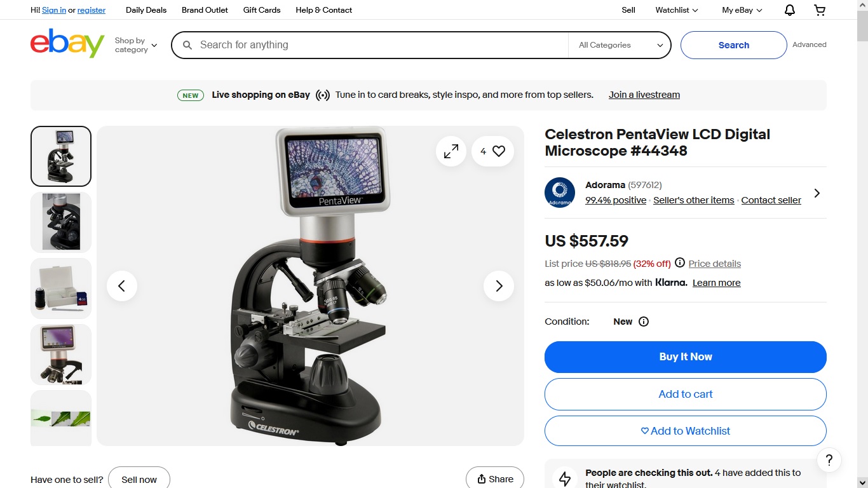Open the Price details link
The width and height of the screenshot is (868, 488).
point(715,264)
